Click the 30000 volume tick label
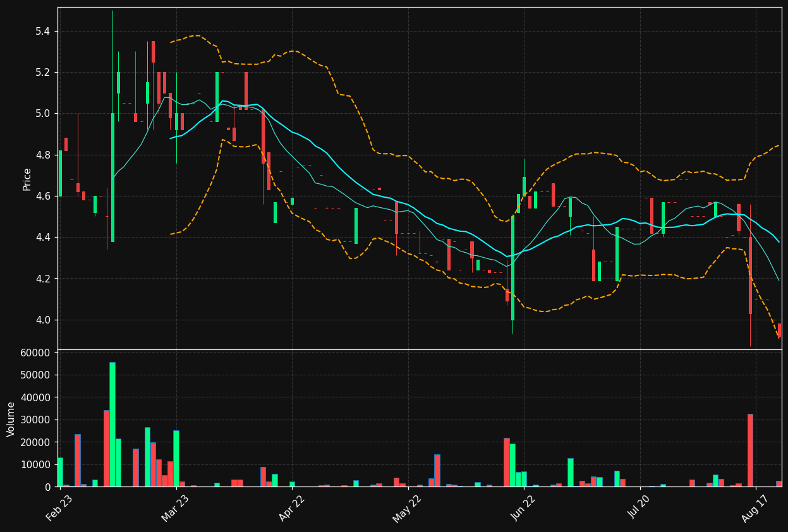The width and height of the screenshot is (788, 532). coord(37,420)
